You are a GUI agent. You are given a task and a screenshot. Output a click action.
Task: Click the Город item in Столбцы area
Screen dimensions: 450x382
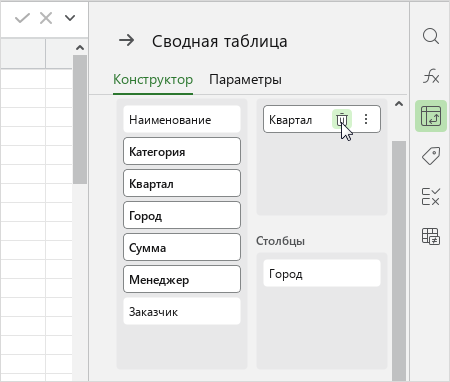click(x=322, y=273)
